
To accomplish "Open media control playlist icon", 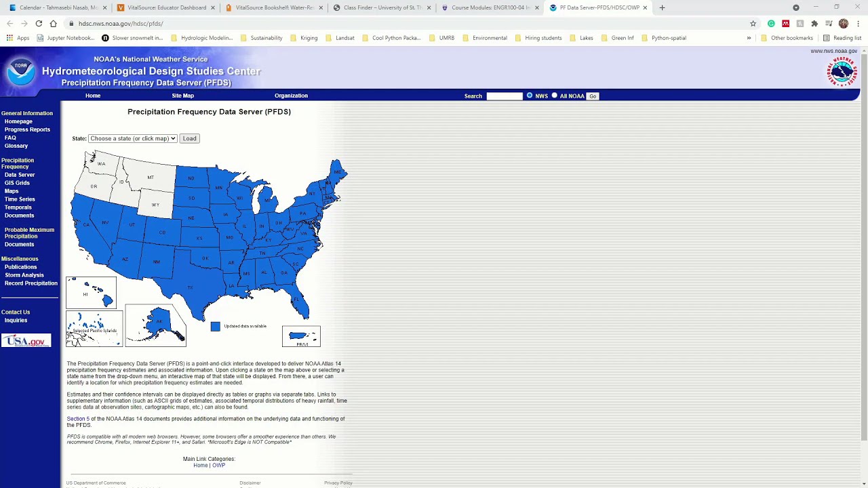I will coord(829,24).
